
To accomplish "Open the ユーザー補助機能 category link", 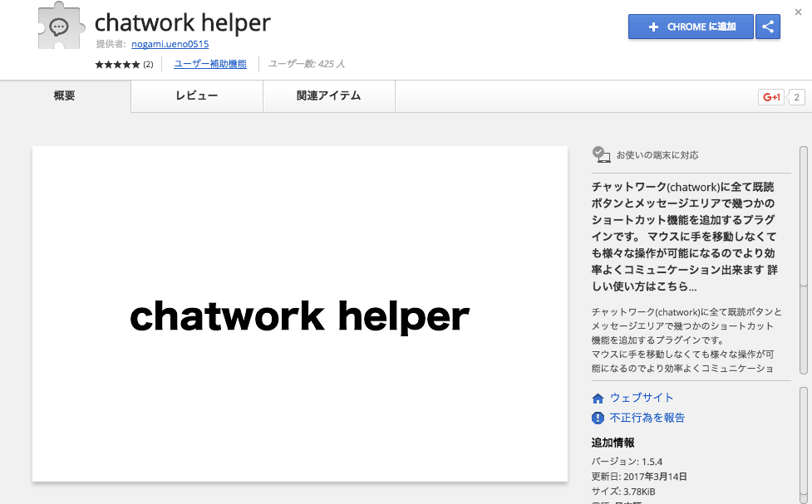I will click(x=210, y=64).
